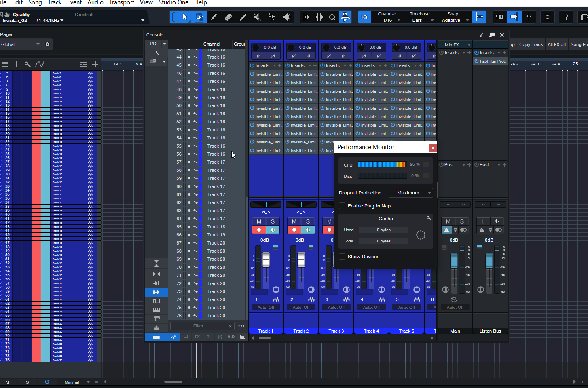
Task: Click the console wrench options icon
Action: pos(157,53)
